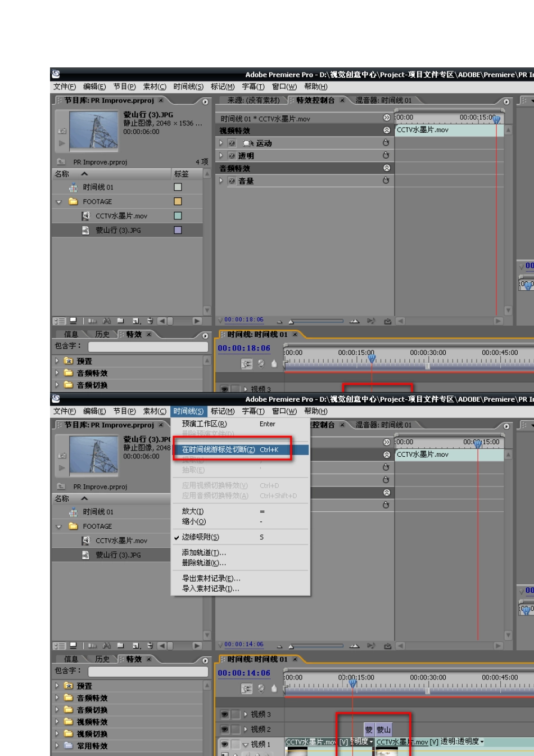Click DVD marker icon in upper timeline panel
This screenshot has height=756, width=534.
point(261,364)
